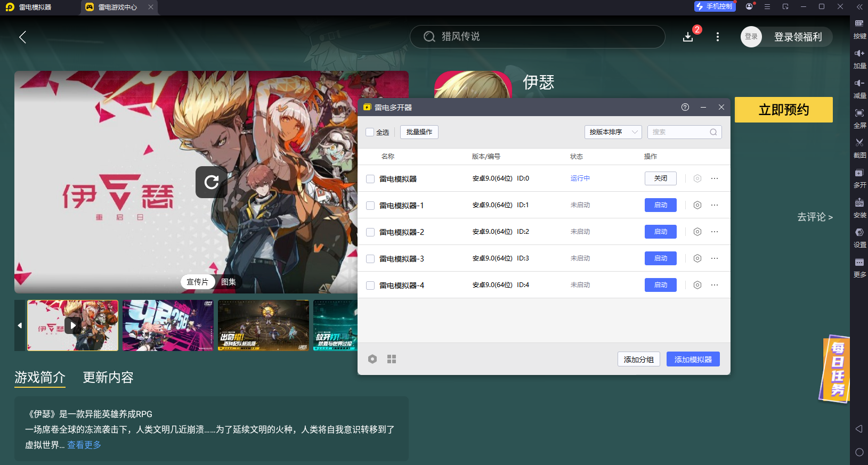Click the reload icon on the trailer video
This screenshot has width=868, height=465.
point(212,182)
